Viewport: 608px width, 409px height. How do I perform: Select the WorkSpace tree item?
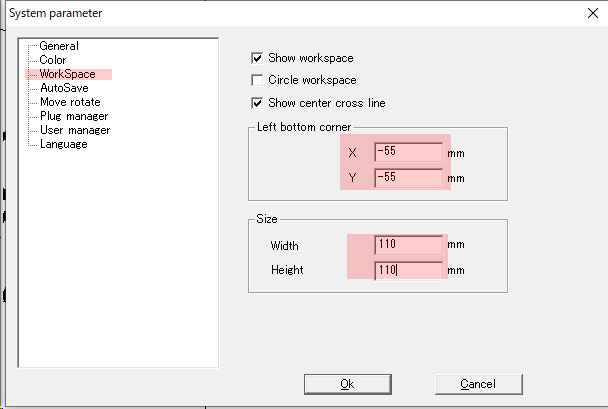tap(67, 74)
